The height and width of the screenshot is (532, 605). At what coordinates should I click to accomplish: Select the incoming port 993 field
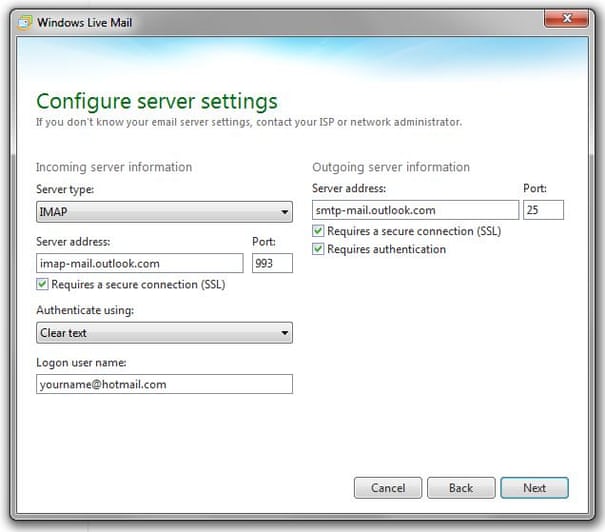272,263
